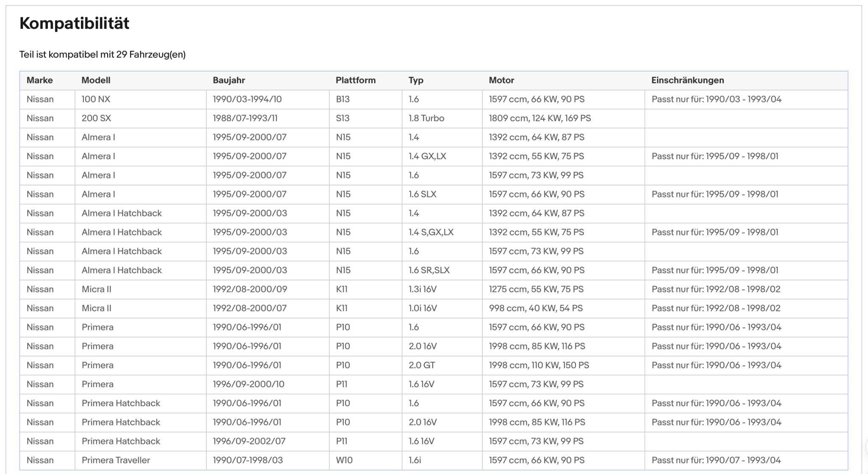Select "1597 ccm, 66 KW, 90 PS" in Primera Traveller row
The width and height of the screenshot is (868, 474).
537,460
